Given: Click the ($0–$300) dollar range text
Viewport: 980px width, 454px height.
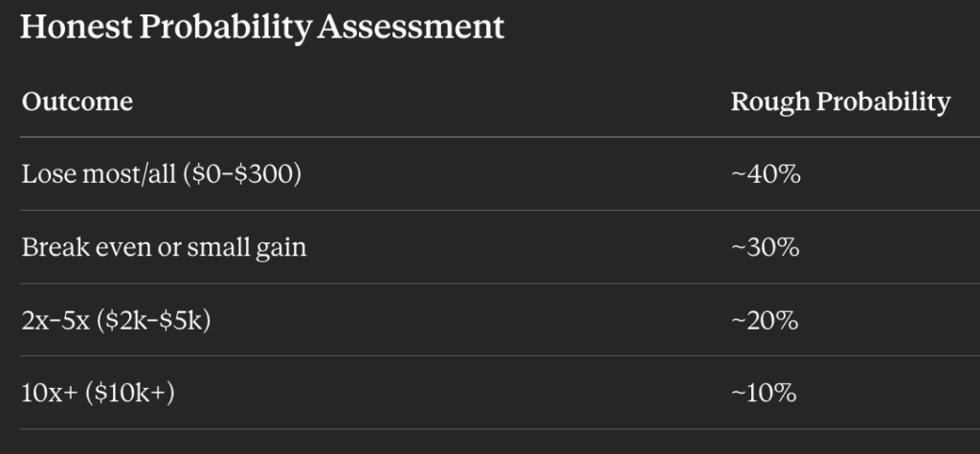Looking at the screenshot, I should (242, 174).
